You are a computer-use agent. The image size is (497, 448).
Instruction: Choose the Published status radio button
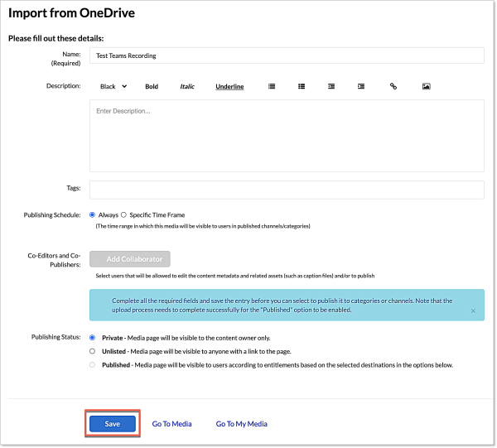point(92,364)
